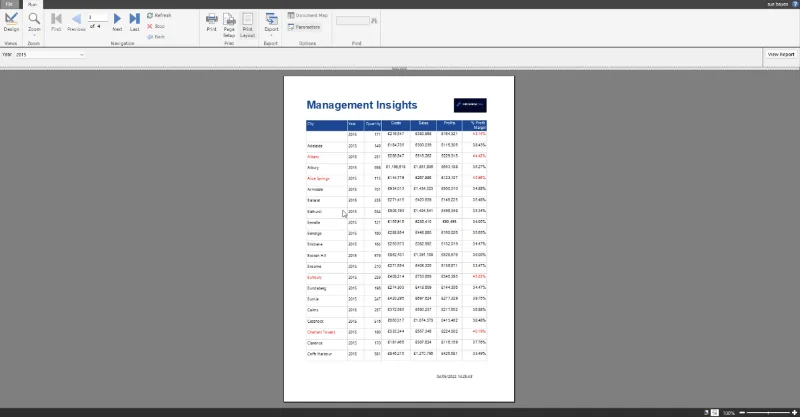
Task: Toggle the Document Map option
Action: click(308, 15)
